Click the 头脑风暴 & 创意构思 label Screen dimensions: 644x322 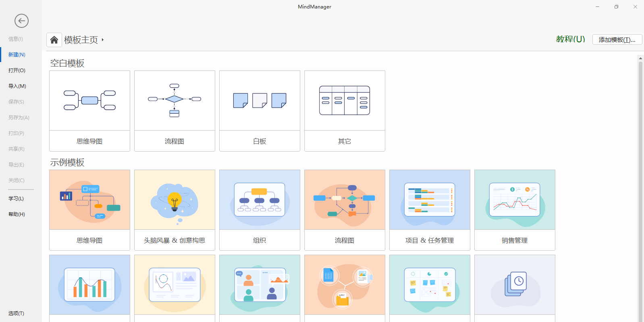(175, 241)
